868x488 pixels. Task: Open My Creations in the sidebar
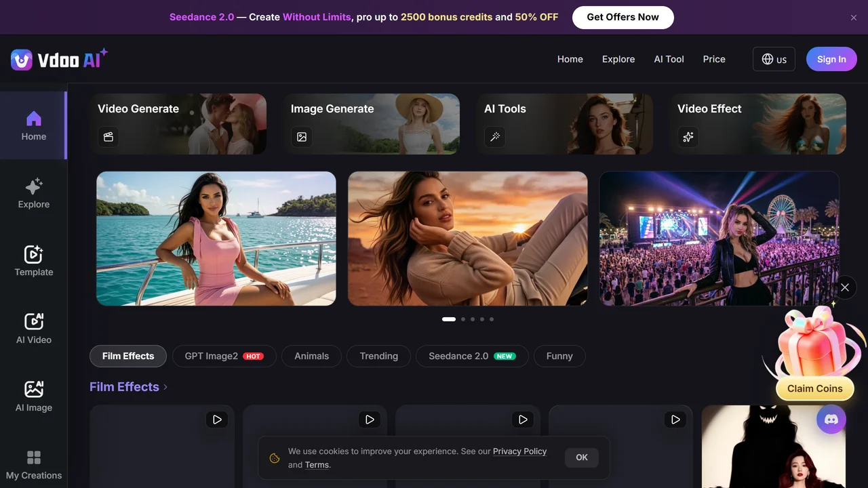(33, 465)
